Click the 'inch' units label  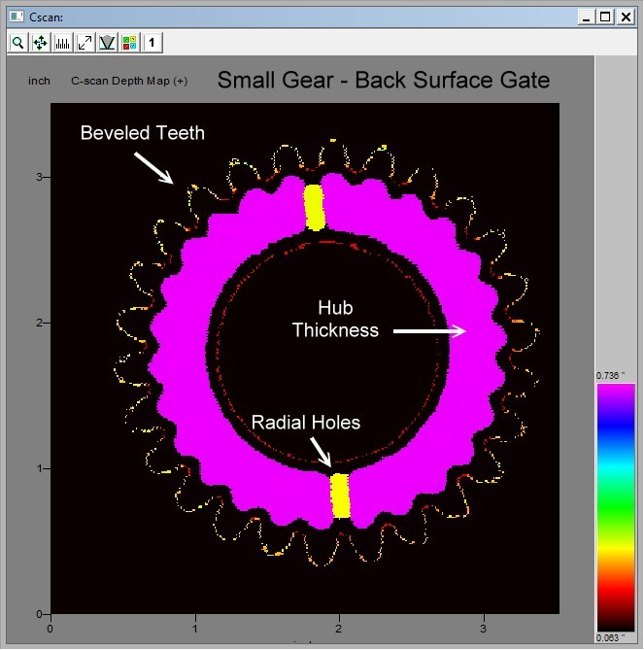pos(40,81)
